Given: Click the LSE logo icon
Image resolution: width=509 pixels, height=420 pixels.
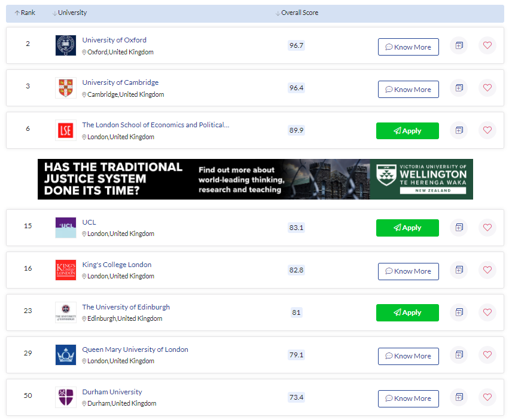Looking at the screenshot, I should pyautogui.click(x=66, y=130).
